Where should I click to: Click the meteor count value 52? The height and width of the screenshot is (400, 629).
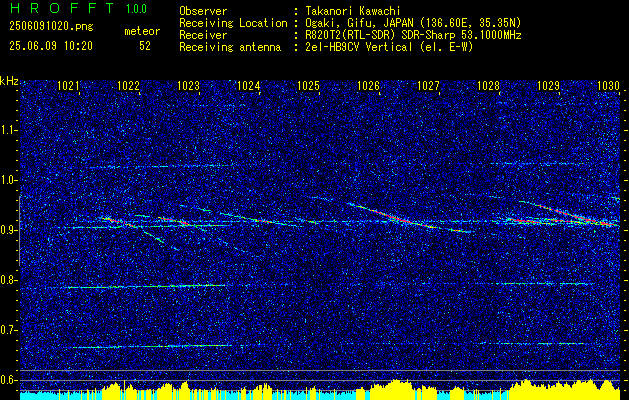click(145, 46)
